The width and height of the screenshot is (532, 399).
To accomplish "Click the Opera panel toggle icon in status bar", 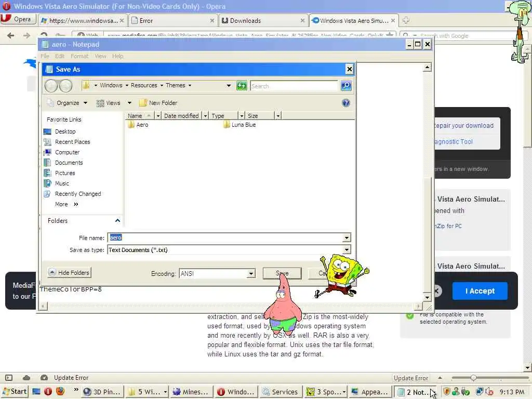I will (x=9, y=378).
